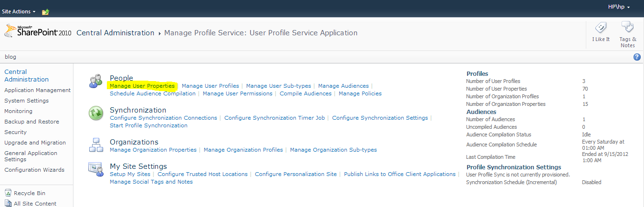Click the Number of User Profiles label
This screenshot has height=207, width=644.
493,81
